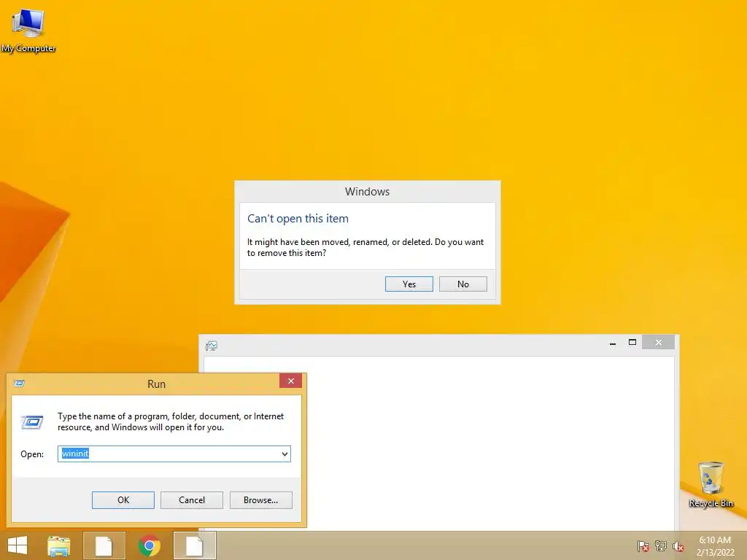Close the Run dialog with the red X
Image resolution: width=747 pixels, height=560 pixels.
pos(290,381)
